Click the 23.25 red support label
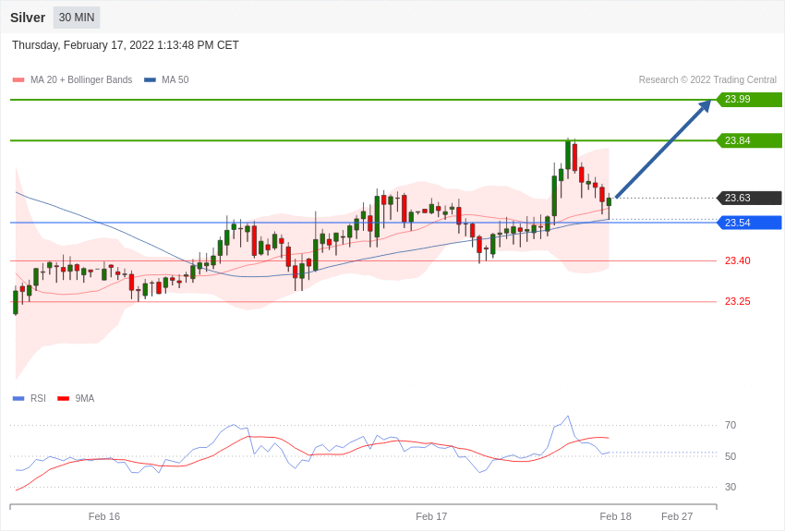This screenshot has width=785, height=532. [x=738, y=301]
